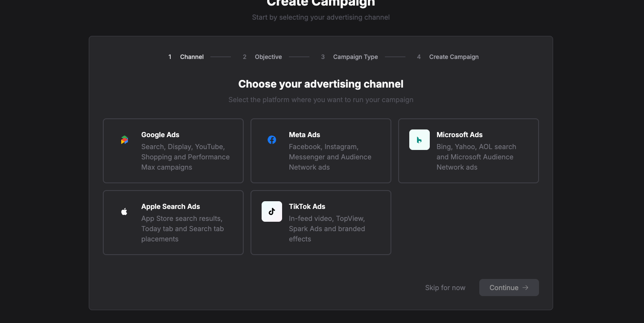The height and width of the screenshot is (323, 644).
Task: Click step number 3 beside Campaign Type
Action: pyautogui.click(x=323, y=57)
